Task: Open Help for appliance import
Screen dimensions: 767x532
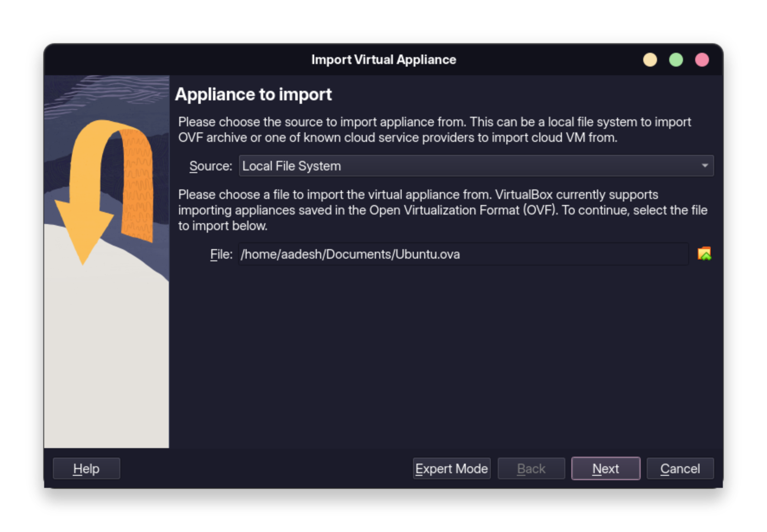Action: pos(86,468)
